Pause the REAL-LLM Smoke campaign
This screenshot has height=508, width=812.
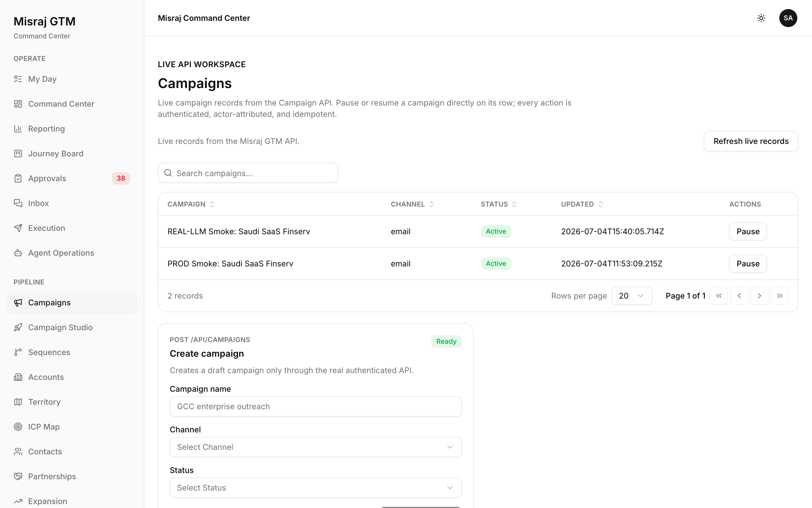point(748,231)
